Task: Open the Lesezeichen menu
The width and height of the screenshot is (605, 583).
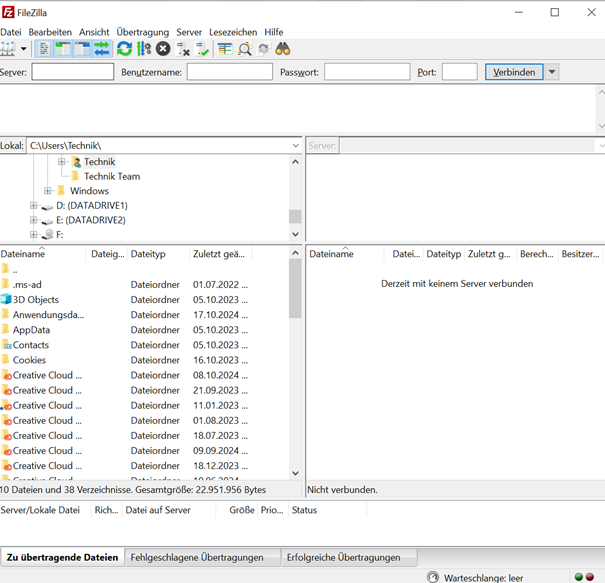Action: [231, 32]
